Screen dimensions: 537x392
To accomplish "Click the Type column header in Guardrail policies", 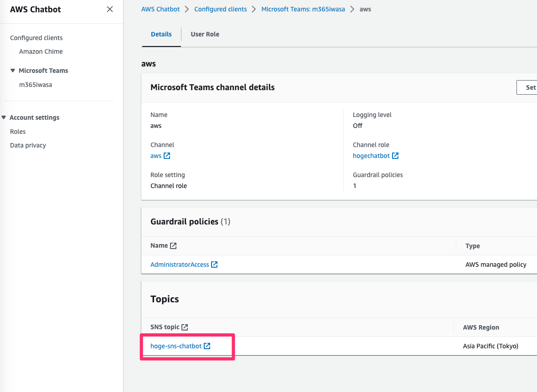I will coord(473,245).
